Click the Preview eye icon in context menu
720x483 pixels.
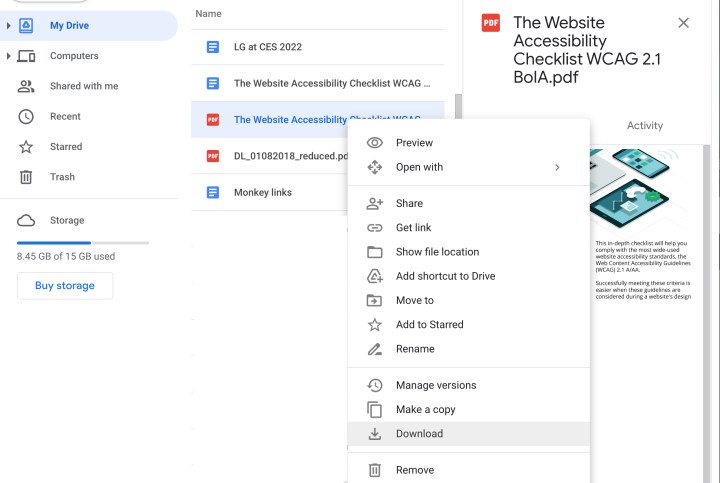375,143
